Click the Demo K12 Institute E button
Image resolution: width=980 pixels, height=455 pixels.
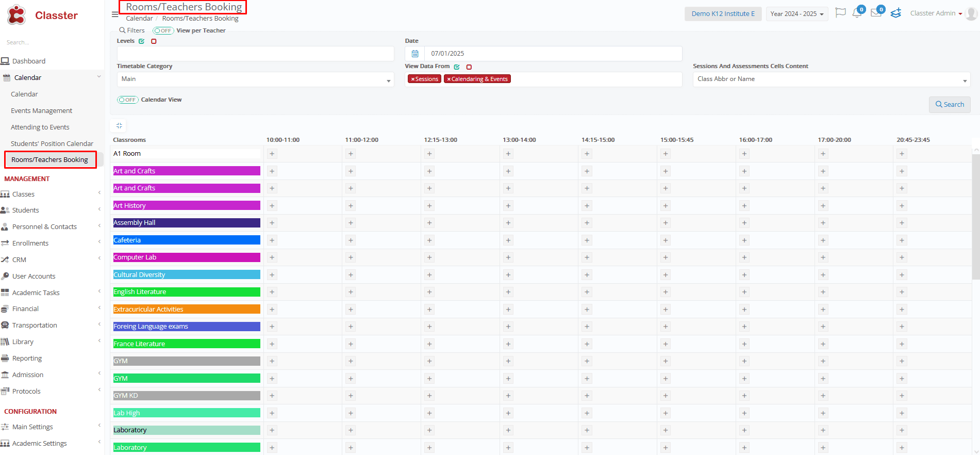tap(723, 14)
